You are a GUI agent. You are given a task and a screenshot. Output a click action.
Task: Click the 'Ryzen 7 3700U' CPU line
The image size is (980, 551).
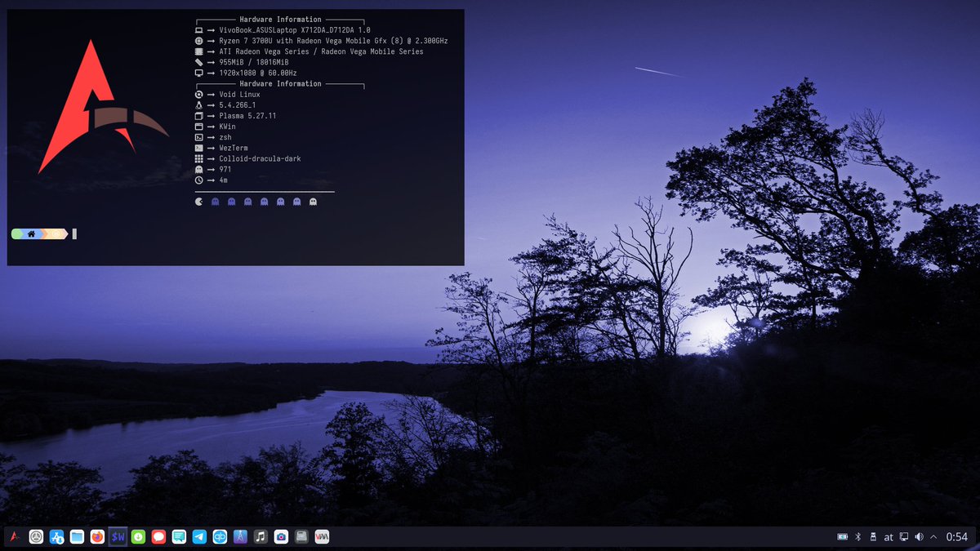click(333, 41)
